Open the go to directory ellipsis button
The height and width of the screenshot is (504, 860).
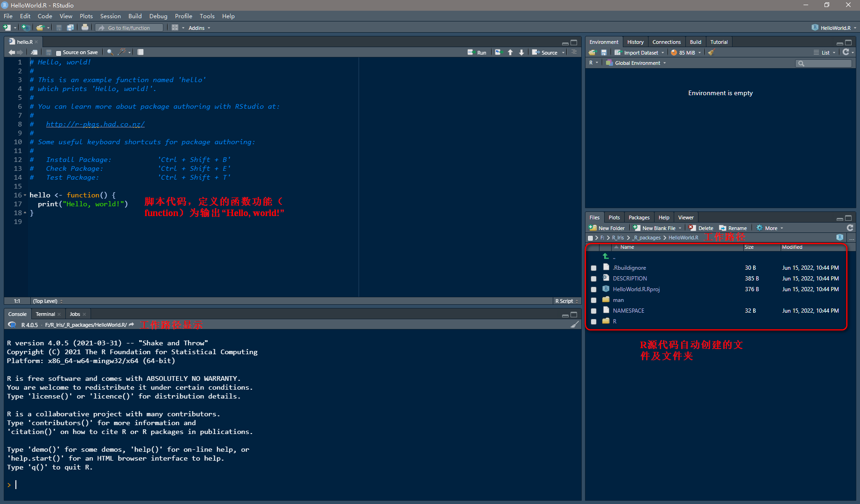852,238
